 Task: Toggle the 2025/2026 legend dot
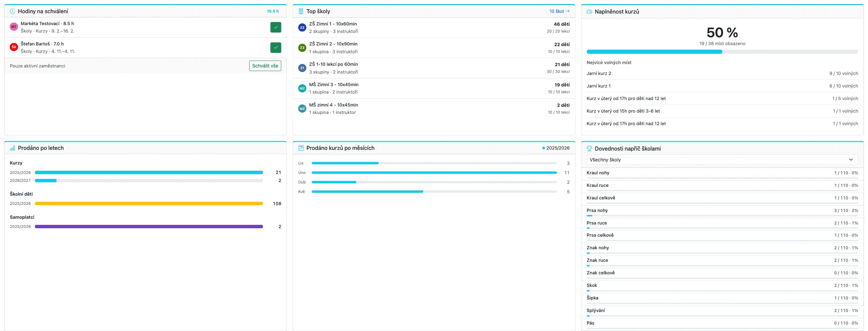544,148
